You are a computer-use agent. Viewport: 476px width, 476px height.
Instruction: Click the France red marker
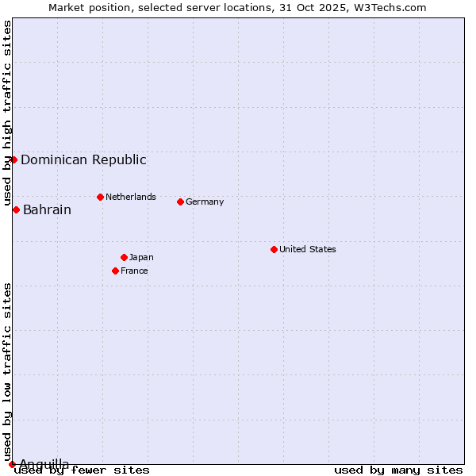click(x=116, y=271)
